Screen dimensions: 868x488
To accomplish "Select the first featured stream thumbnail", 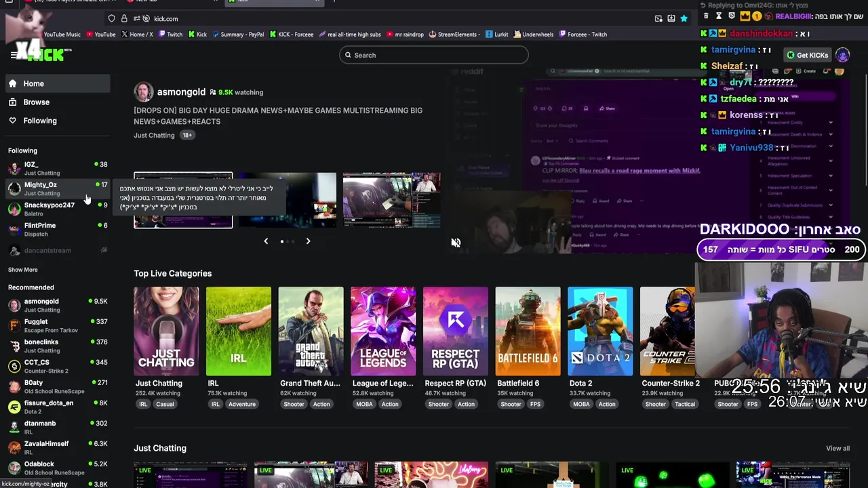I will point(183,200).
